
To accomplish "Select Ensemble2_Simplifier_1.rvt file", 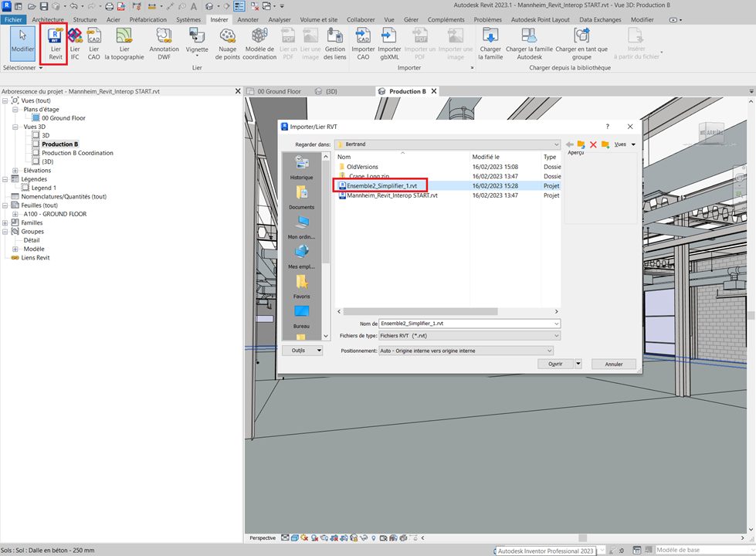I will 381,185.
